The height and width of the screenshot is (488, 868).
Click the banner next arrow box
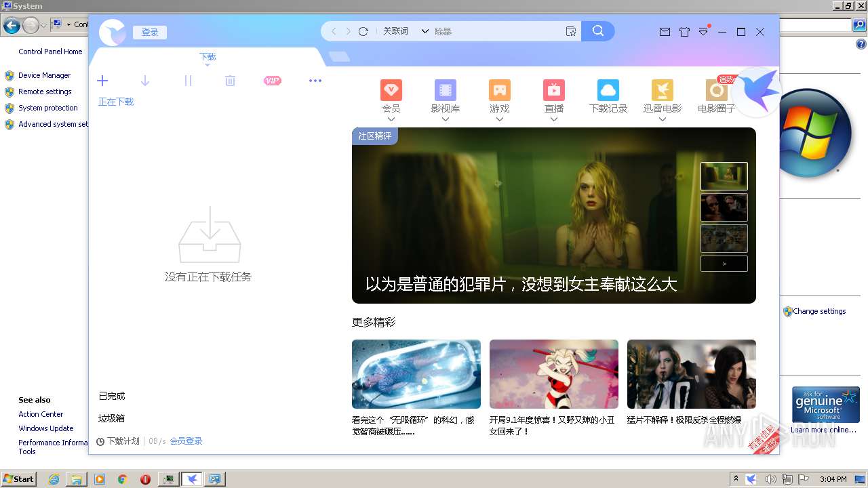724,264
